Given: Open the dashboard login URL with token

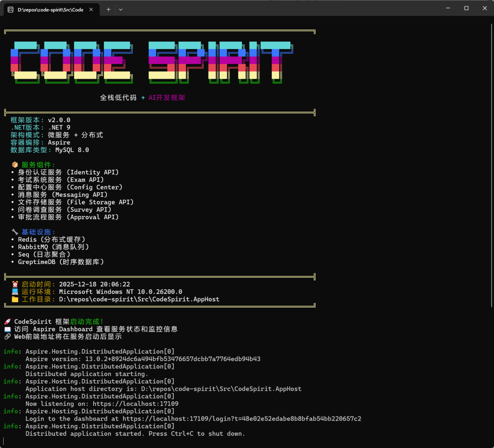Looking at the screenshot, I should (242, 419).
